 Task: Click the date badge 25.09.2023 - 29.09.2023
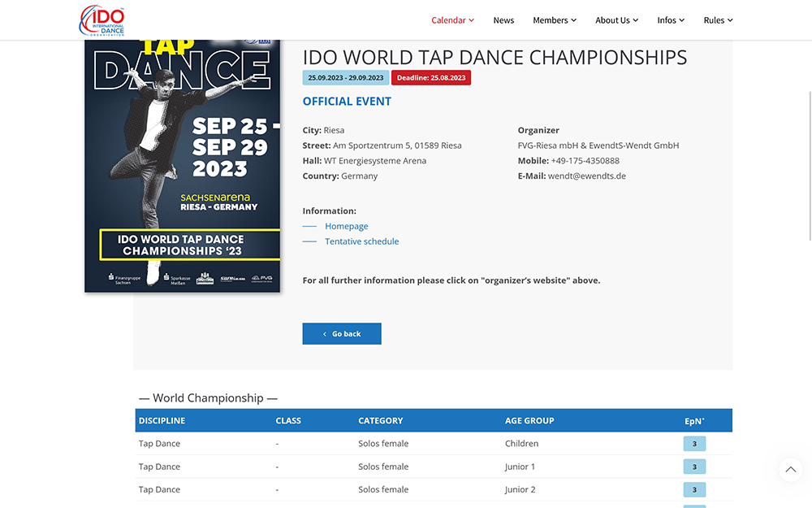[345, 78]
